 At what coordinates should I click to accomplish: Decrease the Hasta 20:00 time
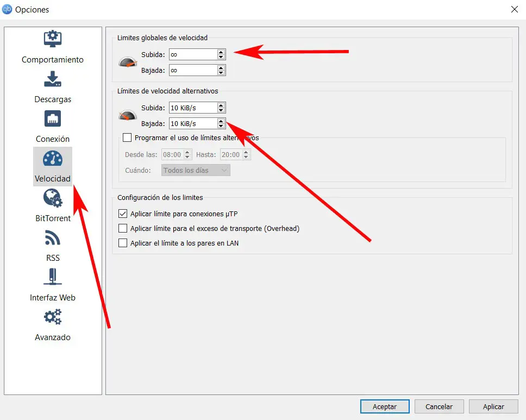tap(246, 157)
